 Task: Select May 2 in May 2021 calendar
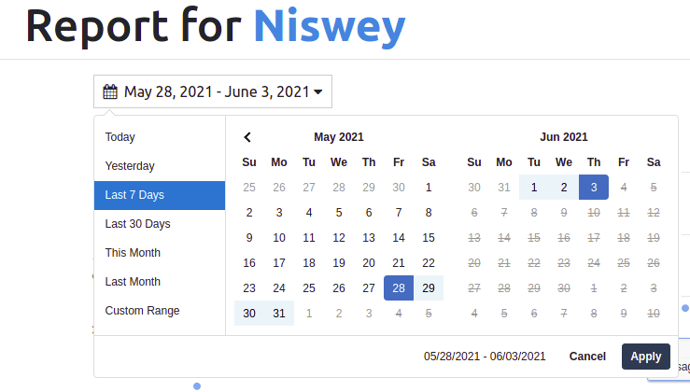[249, 213]
